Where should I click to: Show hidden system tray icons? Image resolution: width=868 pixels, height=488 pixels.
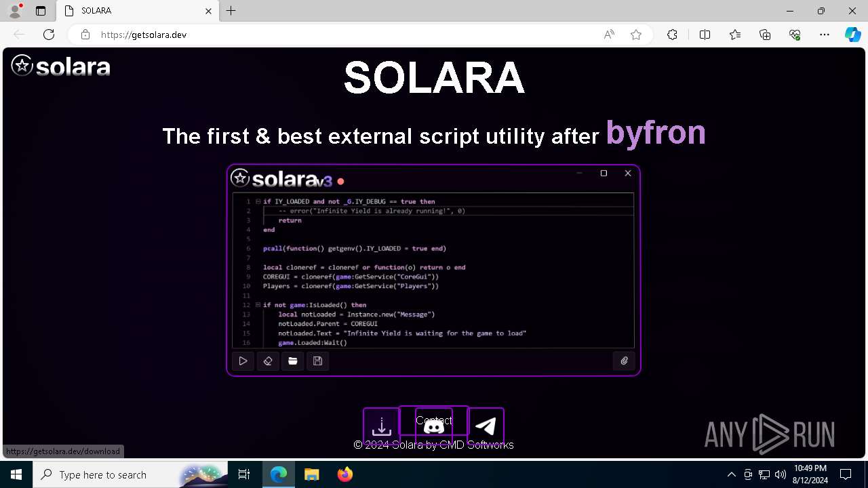point(731,474)
